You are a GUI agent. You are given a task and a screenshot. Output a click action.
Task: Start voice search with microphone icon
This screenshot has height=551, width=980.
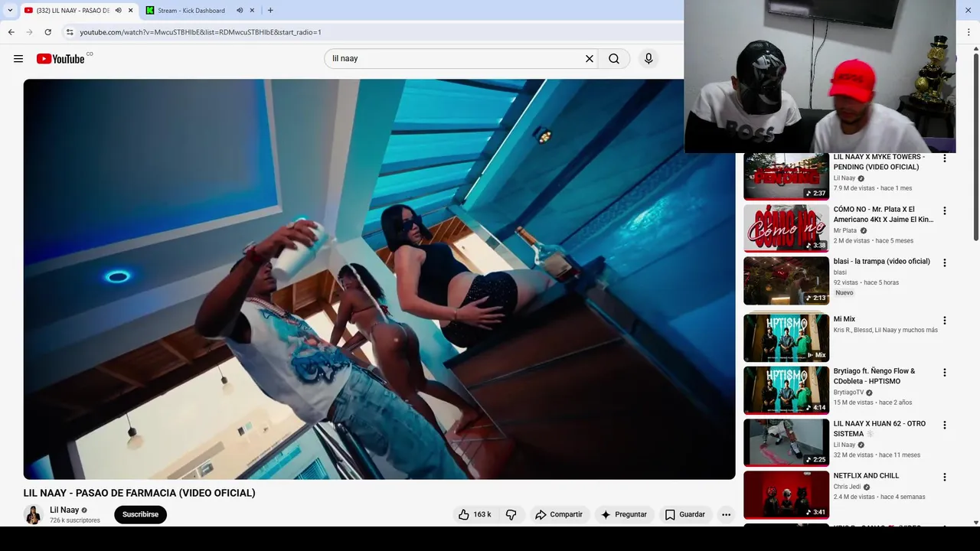[648, 59]
